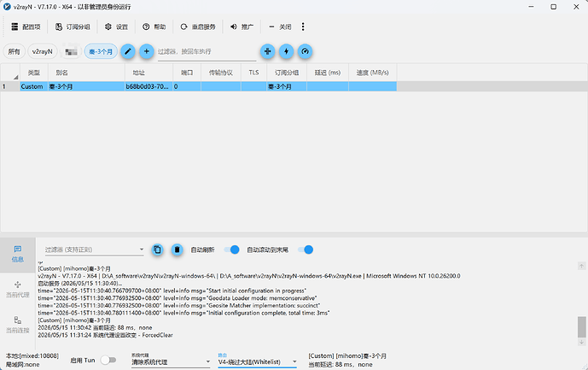Click the plus add subscription group icon
The image size is (588, 370).
click(x=147, y=51)
